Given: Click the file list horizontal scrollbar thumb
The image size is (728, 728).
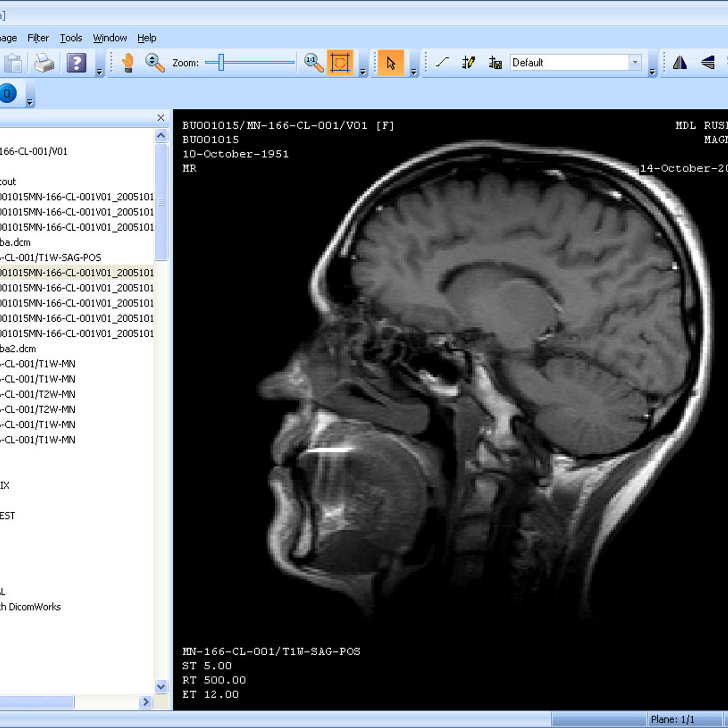Looking at the screenshot, I should click(x=36, y=702).
